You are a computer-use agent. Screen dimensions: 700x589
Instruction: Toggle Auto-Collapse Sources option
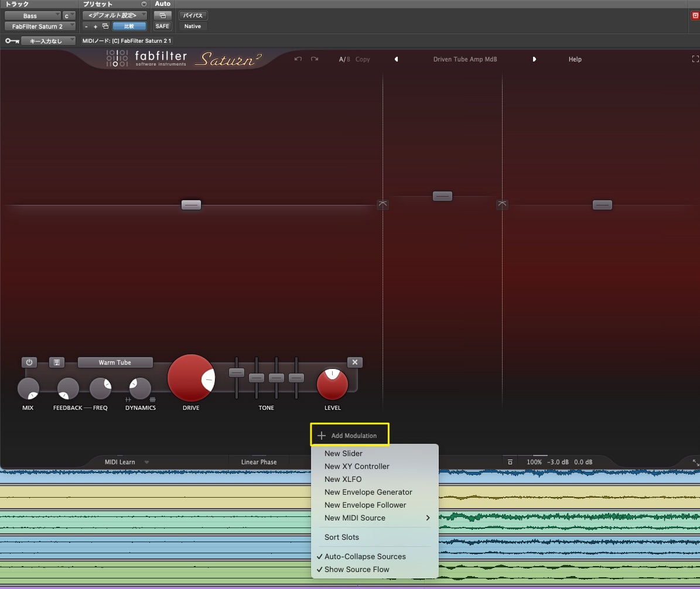tap(364, 556)
